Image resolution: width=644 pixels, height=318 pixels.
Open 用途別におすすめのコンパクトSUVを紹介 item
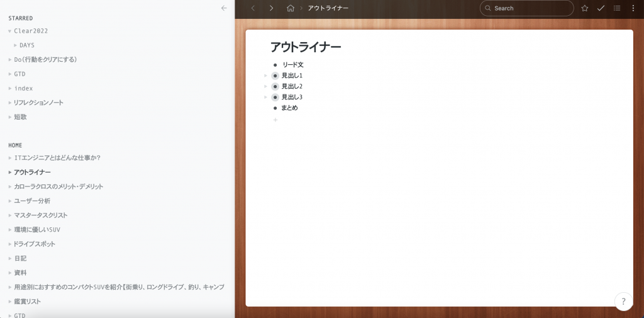[x=119, y=287]
